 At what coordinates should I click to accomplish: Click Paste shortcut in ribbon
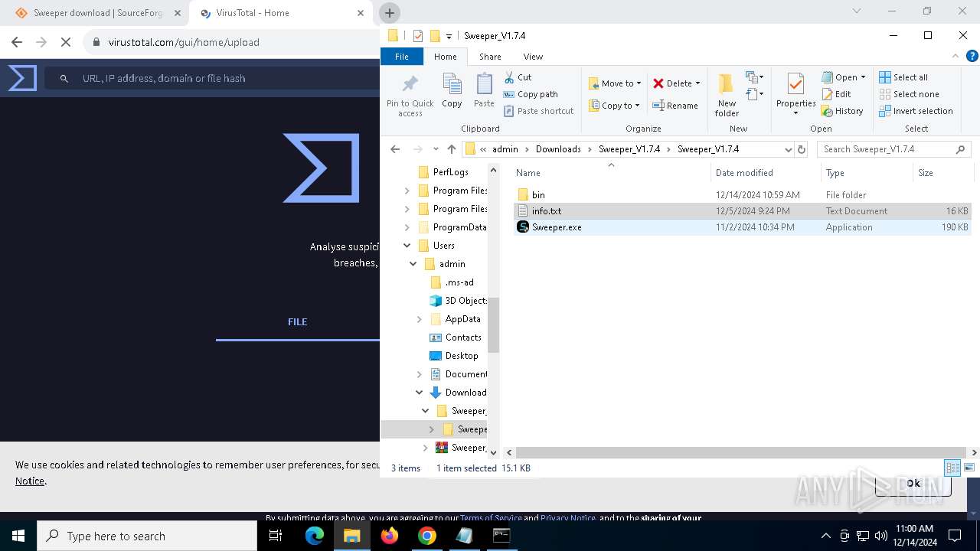(x=538, y=111)
